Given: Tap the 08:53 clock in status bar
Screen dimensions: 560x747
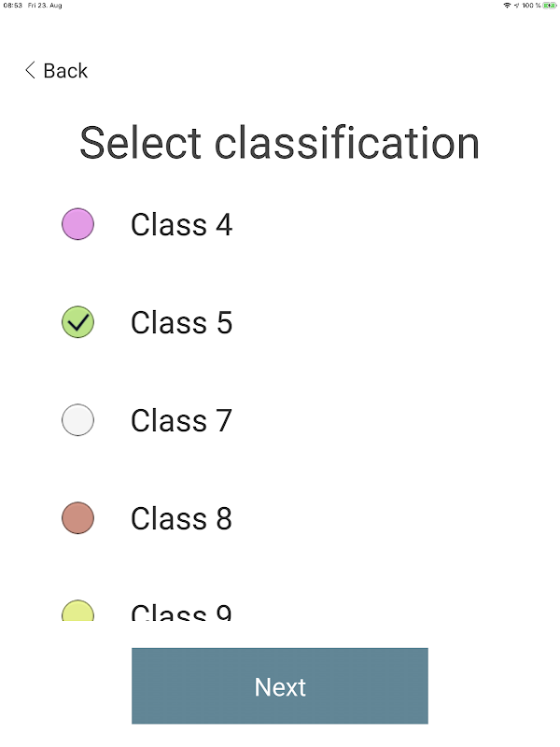Looking at the screenshot, I should [12, 6].
